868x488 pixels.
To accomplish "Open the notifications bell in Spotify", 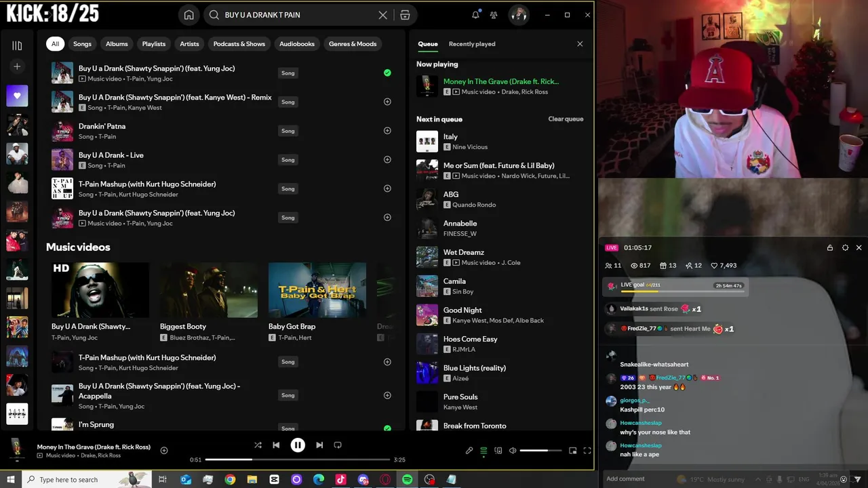I will click(475, 15).
